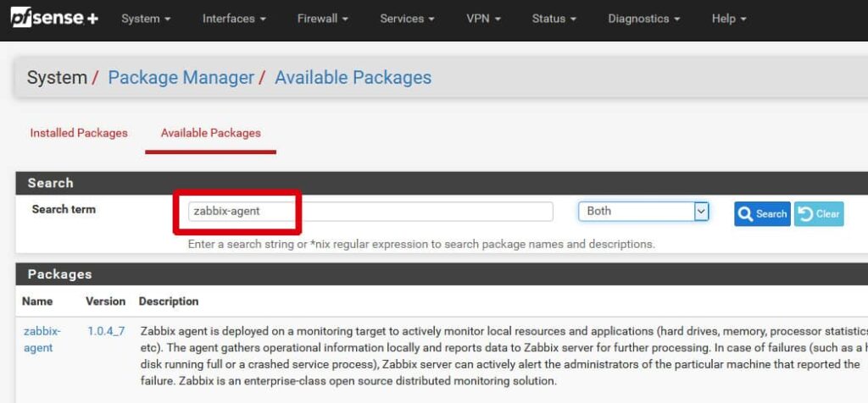Expand the Services menu
This screenshot has height=403, width=868.
408,19
